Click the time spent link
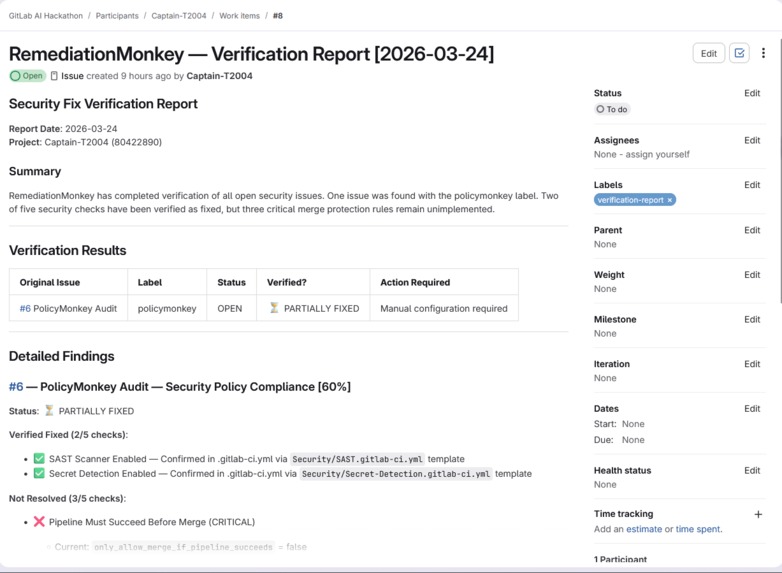The image size is (782, 573). click(x=698, y=529)
